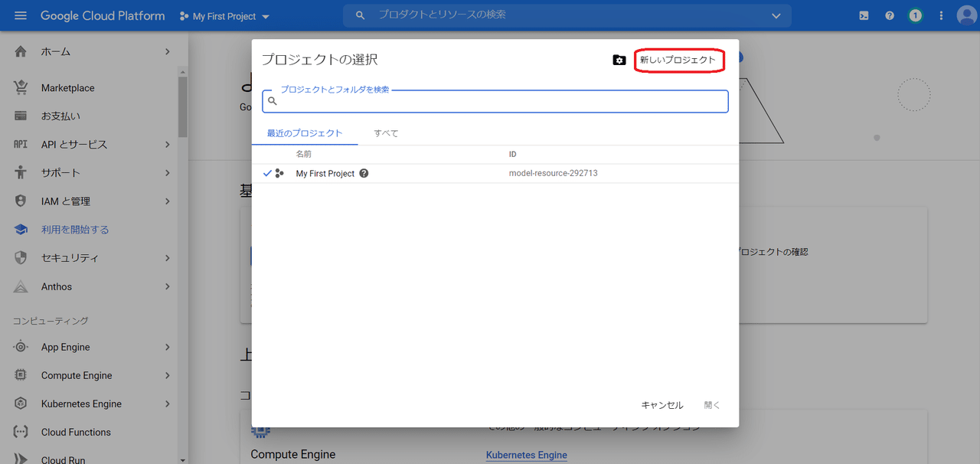
Task: Click the IAM shield icon
Action: pos(21,201)
